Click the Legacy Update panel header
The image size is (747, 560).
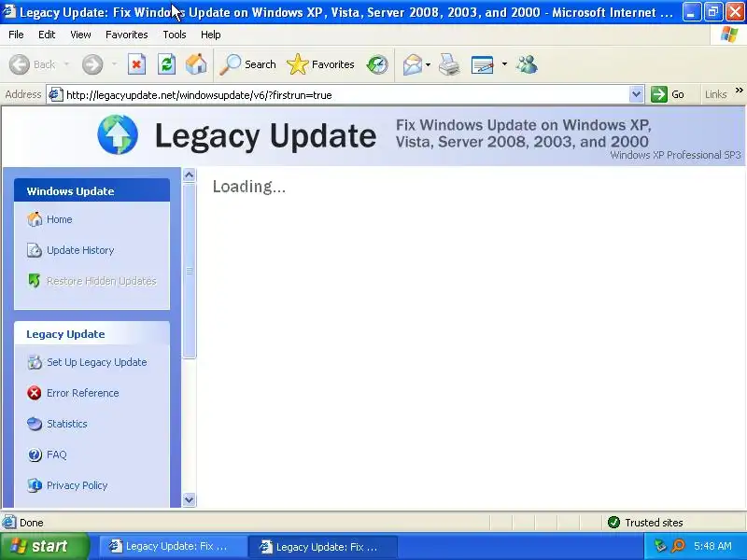point(92,334)
